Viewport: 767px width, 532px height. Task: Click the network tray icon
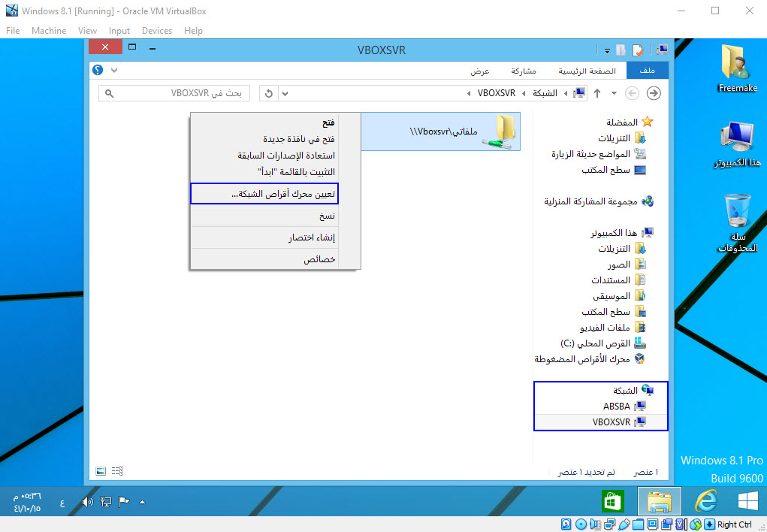106,502
